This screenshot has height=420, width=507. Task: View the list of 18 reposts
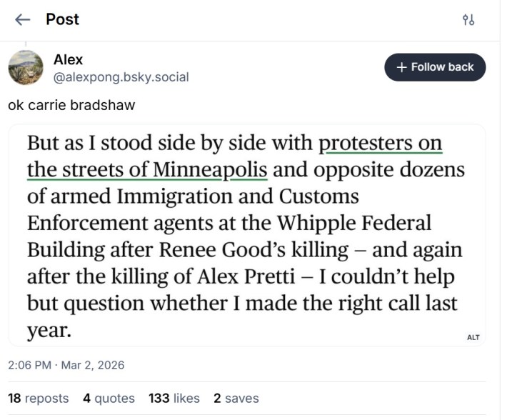(x=39, y=399)
